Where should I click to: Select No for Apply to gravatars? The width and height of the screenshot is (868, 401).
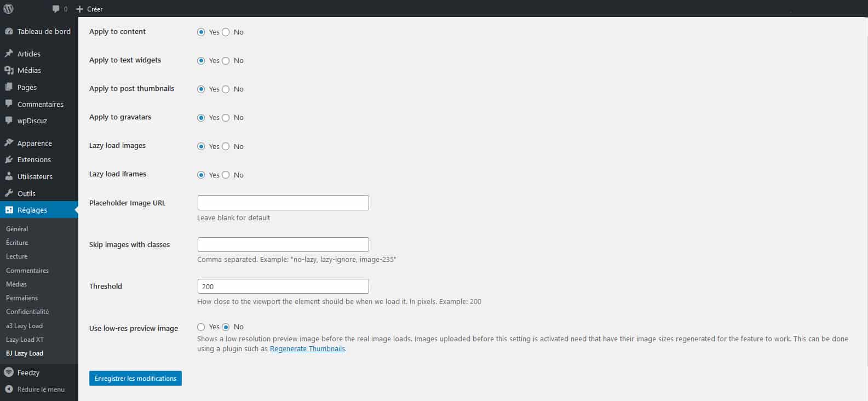click(x=226, y=118)
